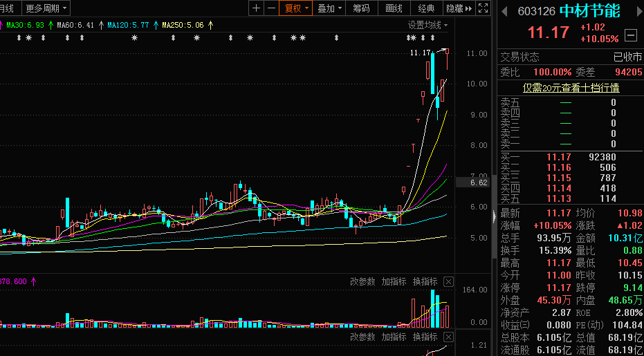Open the 仅需20元查看十档行情 link

(x=571, y=88)
